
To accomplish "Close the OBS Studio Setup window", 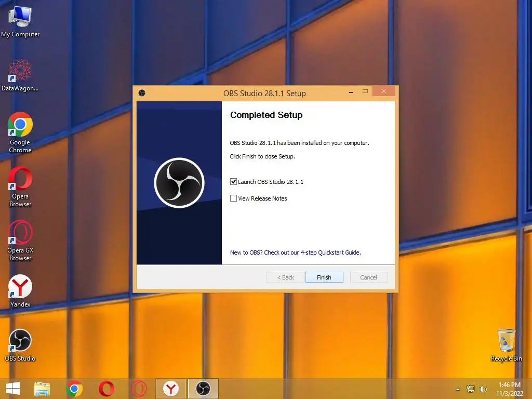I will pyautogui.click(x=384, y=91).
